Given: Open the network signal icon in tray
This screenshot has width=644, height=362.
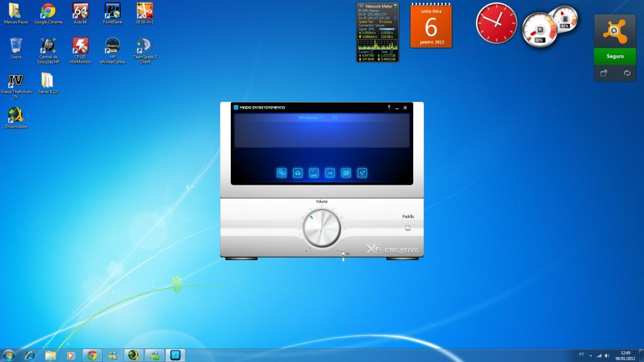Looking at the screenshot, I should (599, 356).
